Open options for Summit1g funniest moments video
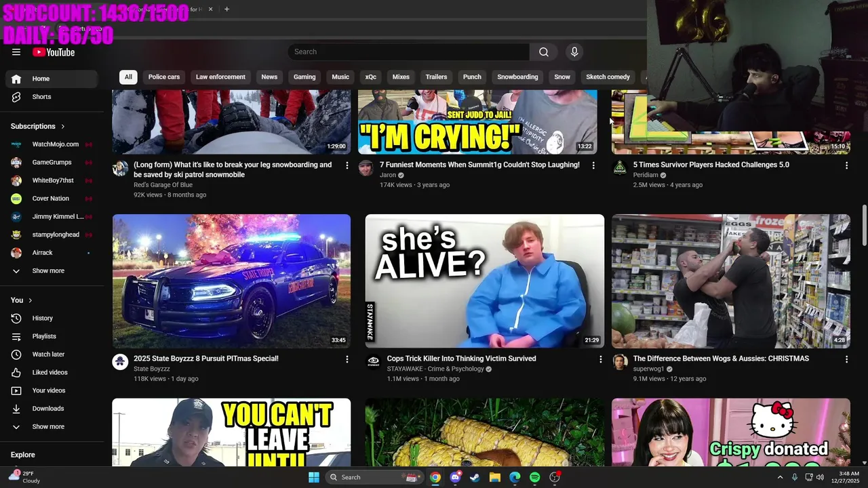 point(593,165)
